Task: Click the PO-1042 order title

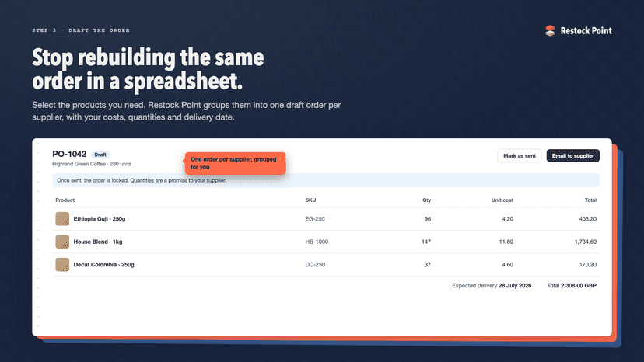Action: pyautogui.click(x=69, y=154)
